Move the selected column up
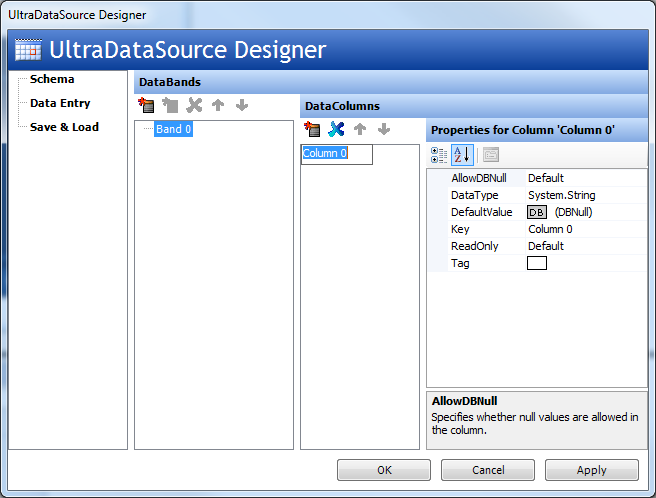This screenshot has height=498, width=656. click(x=360, y=129)
